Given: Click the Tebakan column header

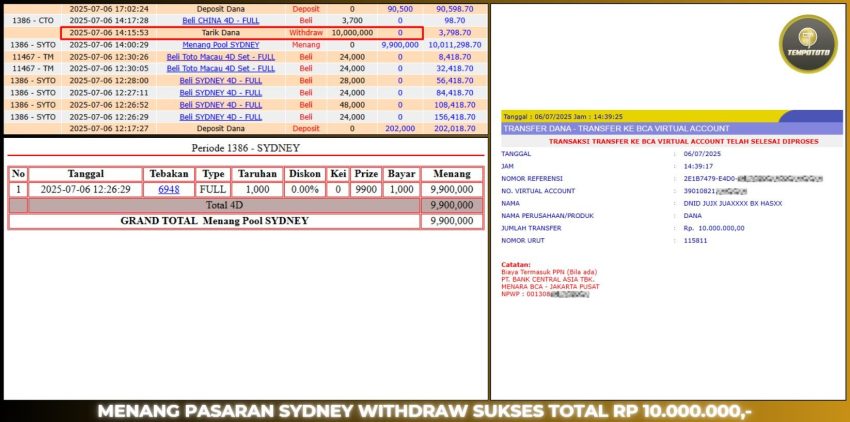Looking at the screenshot, I should [x=168, y=173].
